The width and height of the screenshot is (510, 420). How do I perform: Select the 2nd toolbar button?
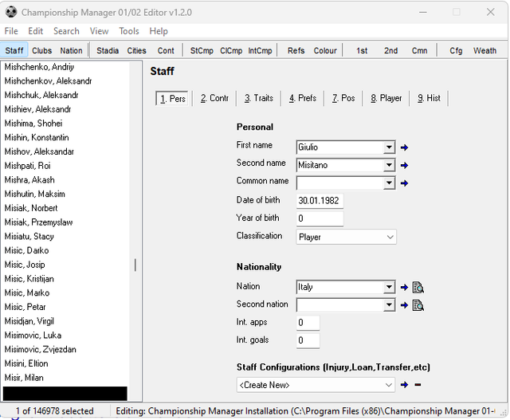point(390,51)
